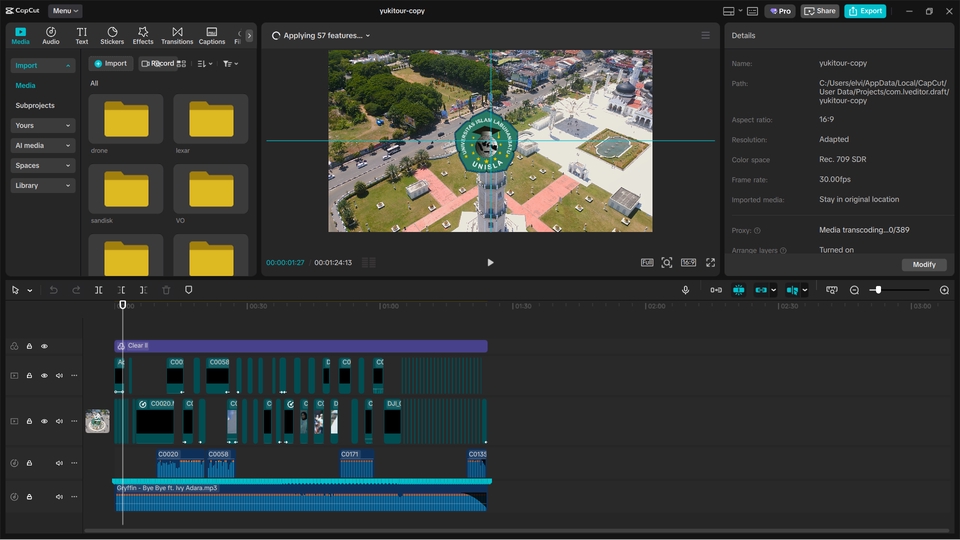Open the Menu dropdown
Viewport: 960px width, 540px height.
65,11
